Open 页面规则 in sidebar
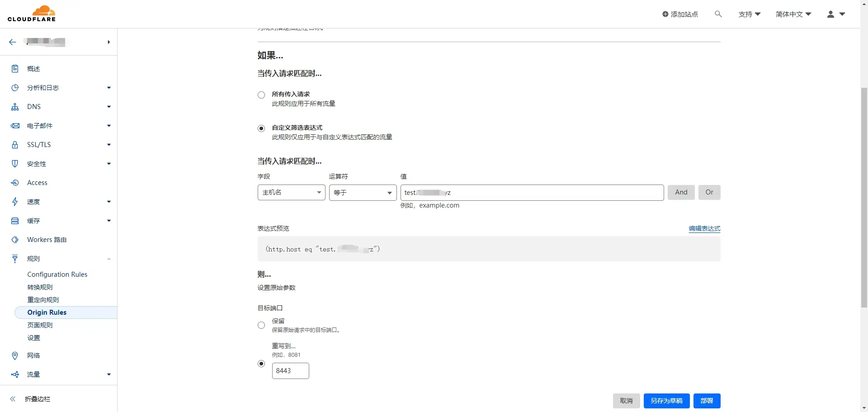This screenshot has width=868, height=412. [x=40, y=325]
